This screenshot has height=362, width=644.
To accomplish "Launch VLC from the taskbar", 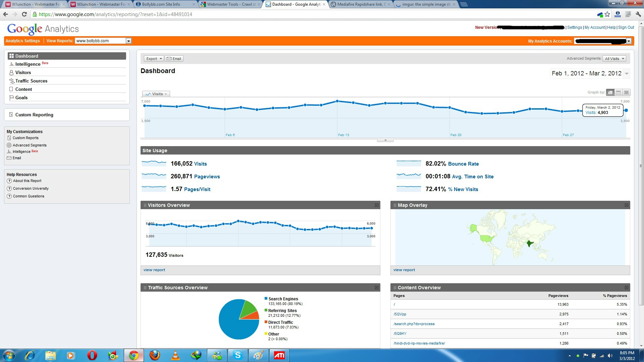I will pyautogui.click(x=175, y=355).
